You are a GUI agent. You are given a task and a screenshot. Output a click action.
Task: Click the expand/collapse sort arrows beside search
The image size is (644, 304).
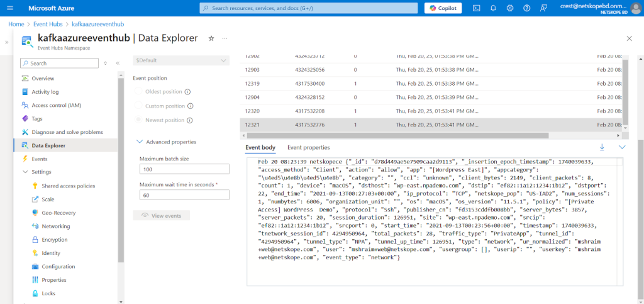[105, 64]
